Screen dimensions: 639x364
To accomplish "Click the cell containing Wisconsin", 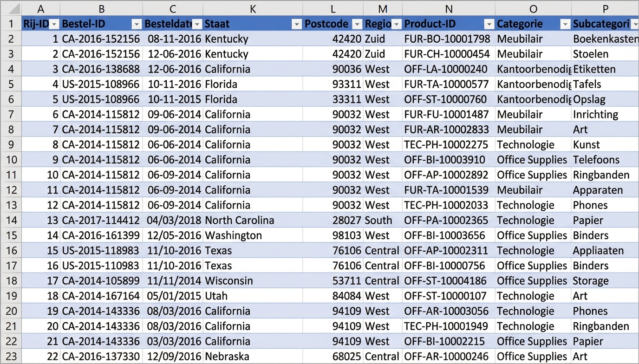I will coord(229,281).
